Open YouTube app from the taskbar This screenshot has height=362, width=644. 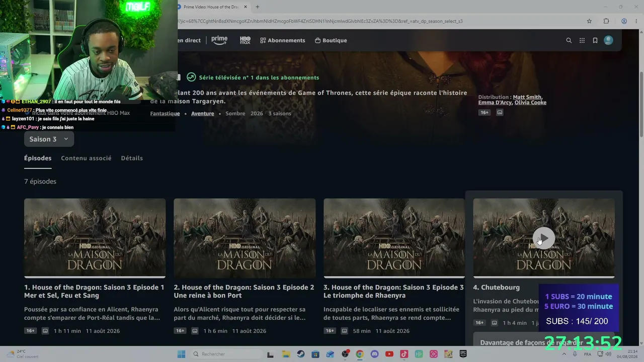(389, 354)
